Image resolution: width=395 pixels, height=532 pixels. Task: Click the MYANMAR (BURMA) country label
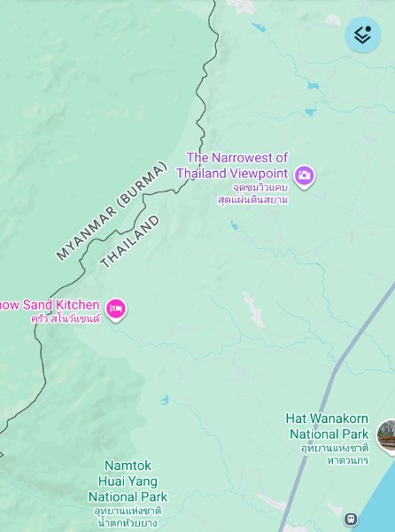click(x=112, y=211)
